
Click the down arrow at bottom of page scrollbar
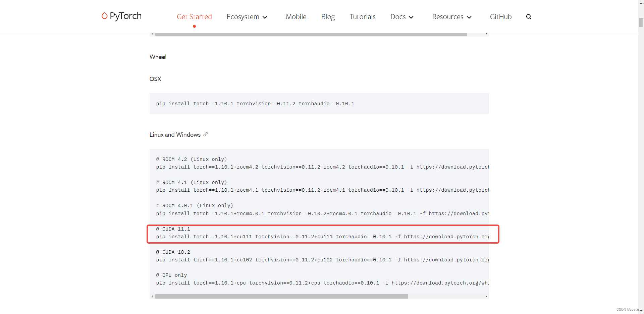[641, 311]
